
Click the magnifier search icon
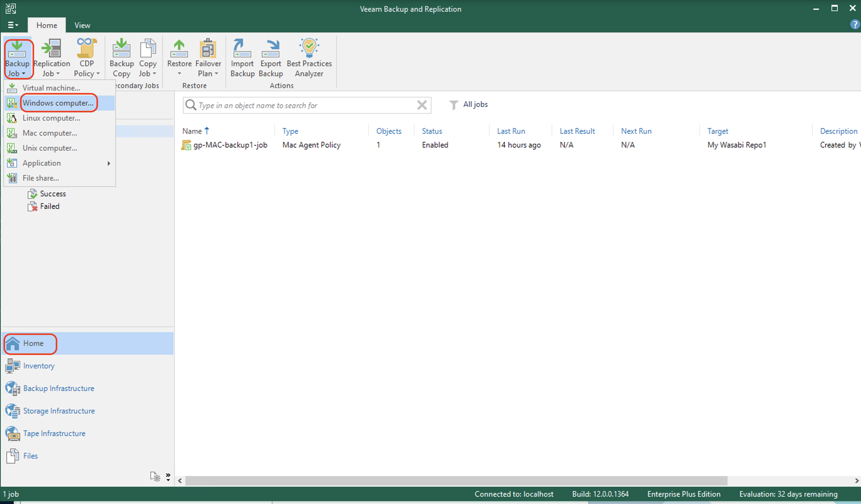pyautogui.click(x=190, y=105)
